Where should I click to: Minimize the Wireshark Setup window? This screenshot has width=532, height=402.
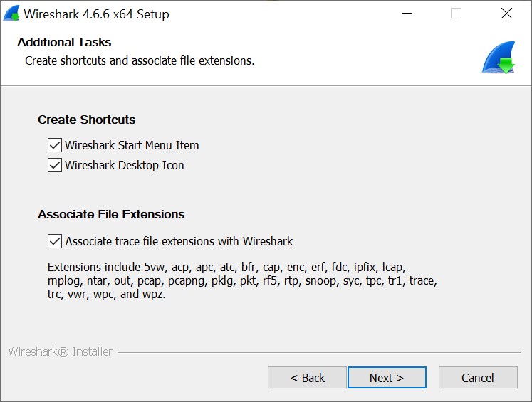tap(407, 14)
